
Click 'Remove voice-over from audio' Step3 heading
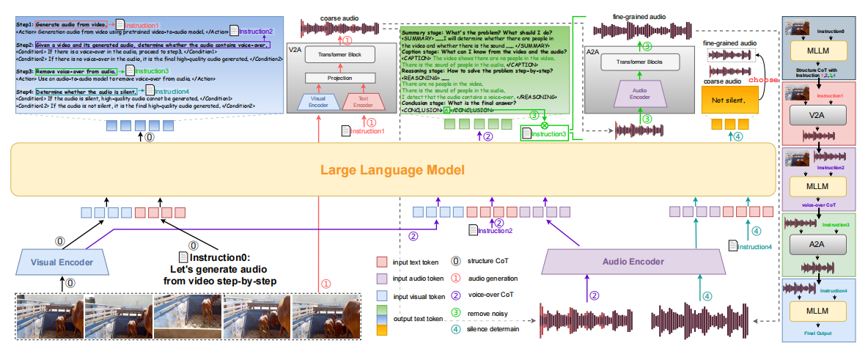pyautogui.click(x=76, y=71)
